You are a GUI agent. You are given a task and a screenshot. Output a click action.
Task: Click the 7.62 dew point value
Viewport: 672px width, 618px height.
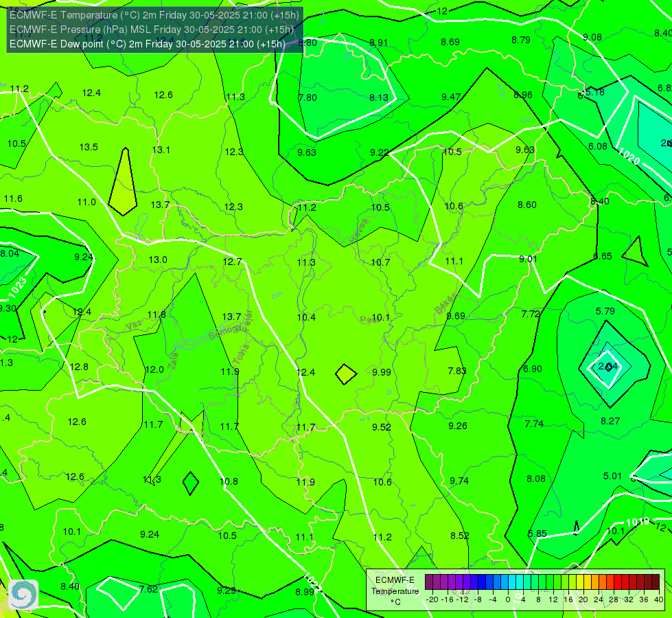[x=148, y=589]
